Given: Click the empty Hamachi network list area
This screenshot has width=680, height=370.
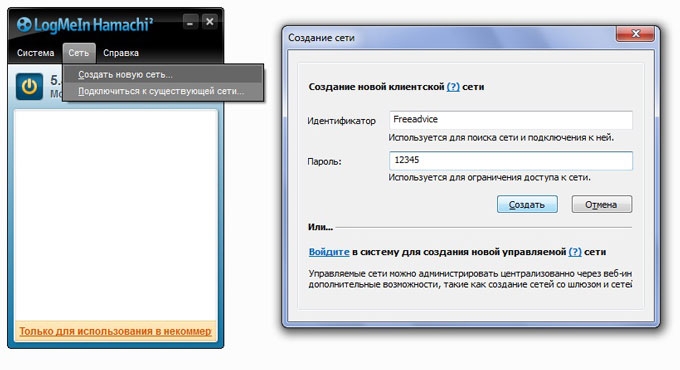Looking at the screenshot, I should [x=116, y=215].
